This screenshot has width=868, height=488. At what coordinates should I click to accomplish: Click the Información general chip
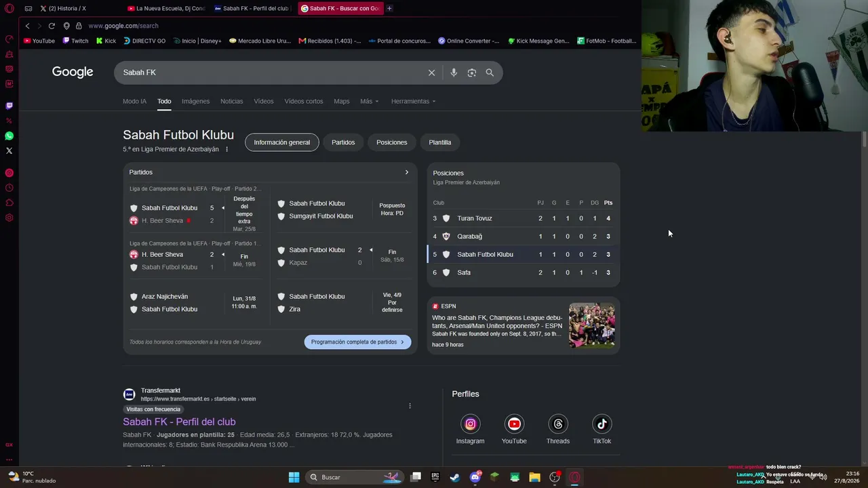click(x=282, y=142)
